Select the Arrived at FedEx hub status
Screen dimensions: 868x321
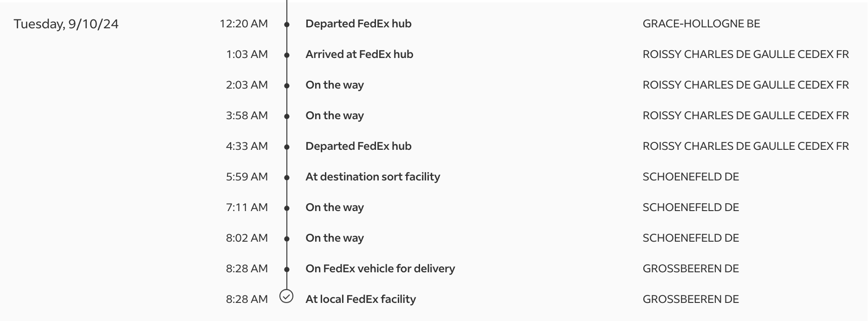click(359, 54)
